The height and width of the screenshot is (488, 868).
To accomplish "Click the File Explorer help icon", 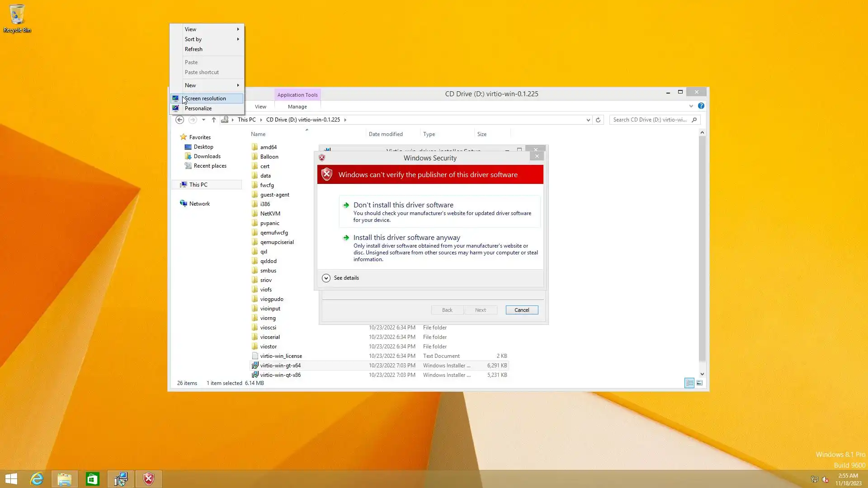I will click(701, 106).
